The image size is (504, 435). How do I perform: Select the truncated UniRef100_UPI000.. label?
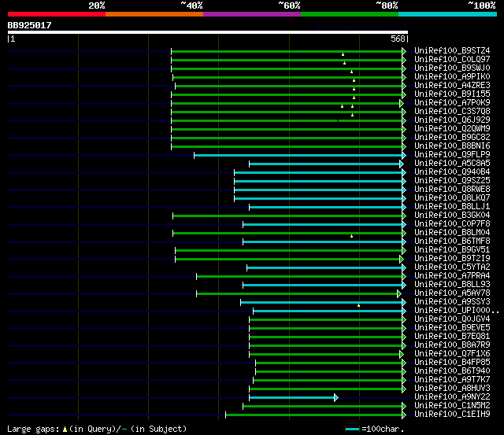[457, 311]
